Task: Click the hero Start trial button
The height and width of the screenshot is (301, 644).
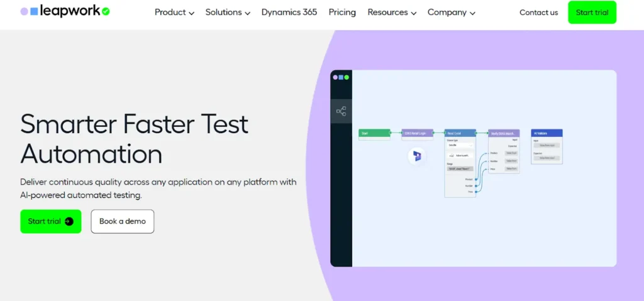Action: pyautogui.click(x=51, y=221)
